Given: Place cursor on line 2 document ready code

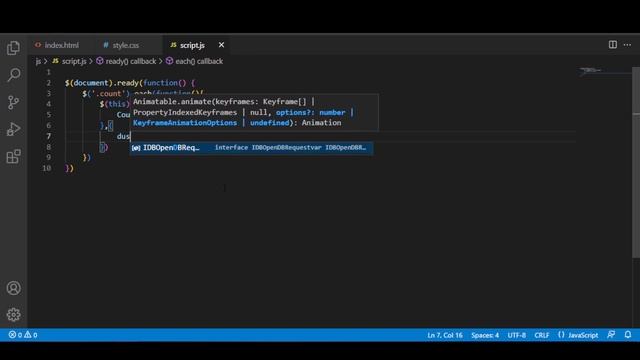Looking at the screenshot, I should [x=130, y=83].
